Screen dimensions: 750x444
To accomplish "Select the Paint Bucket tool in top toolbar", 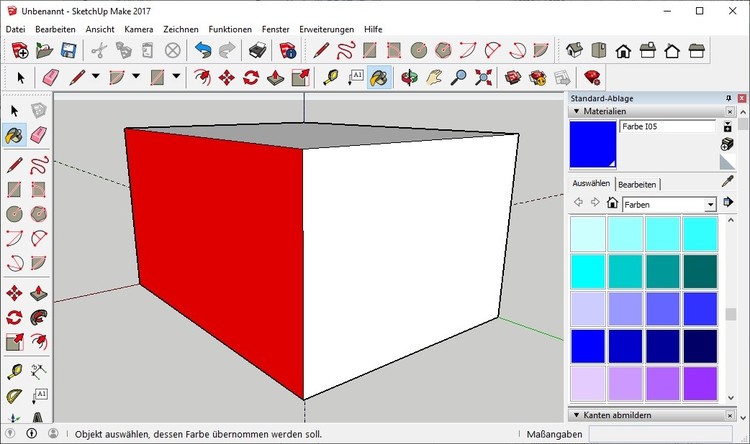I will [x=379, y=78].
